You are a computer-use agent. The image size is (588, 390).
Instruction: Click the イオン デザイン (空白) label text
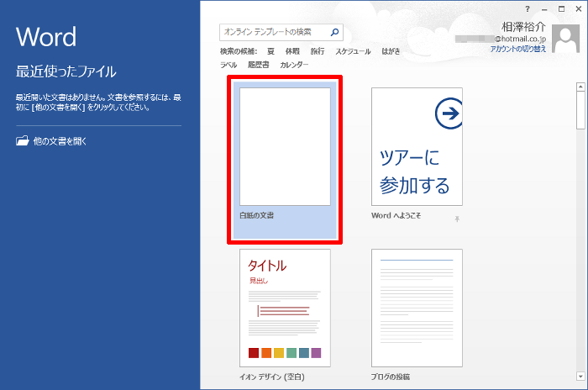(272, 377)
